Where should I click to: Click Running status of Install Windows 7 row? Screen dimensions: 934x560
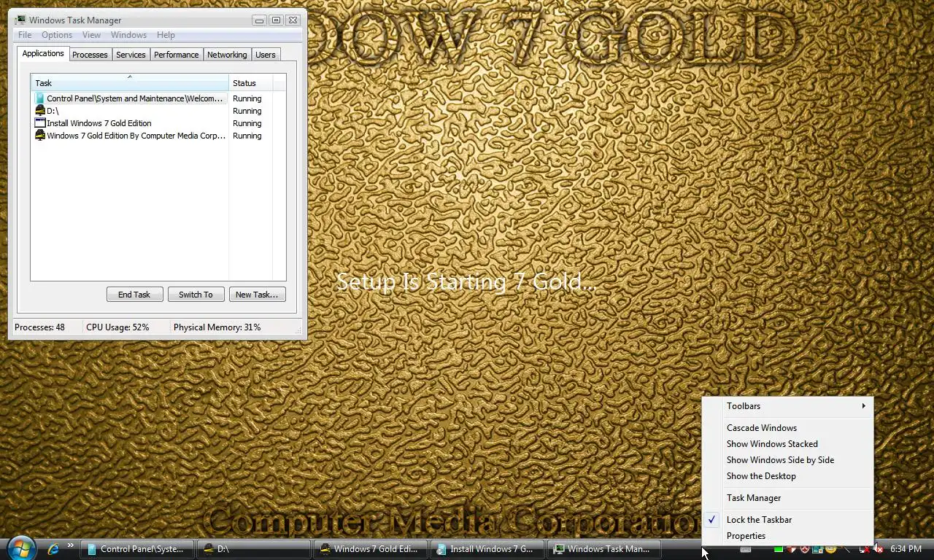tap(247, 123)
